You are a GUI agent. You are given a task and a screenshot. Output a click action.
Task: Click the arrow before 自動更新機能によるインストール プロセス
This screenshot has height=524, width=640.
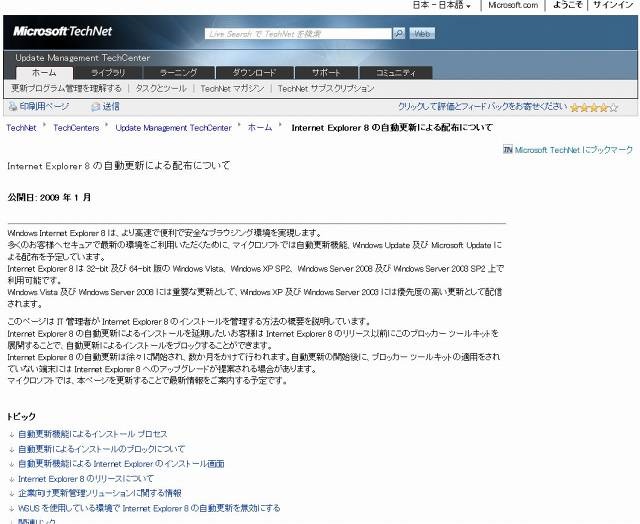[x=12, y=435]
